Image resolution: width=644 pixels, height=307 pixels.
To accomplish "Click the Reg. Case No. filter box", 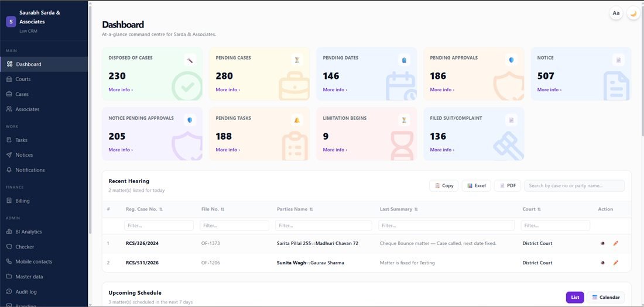I will point(159,225).
